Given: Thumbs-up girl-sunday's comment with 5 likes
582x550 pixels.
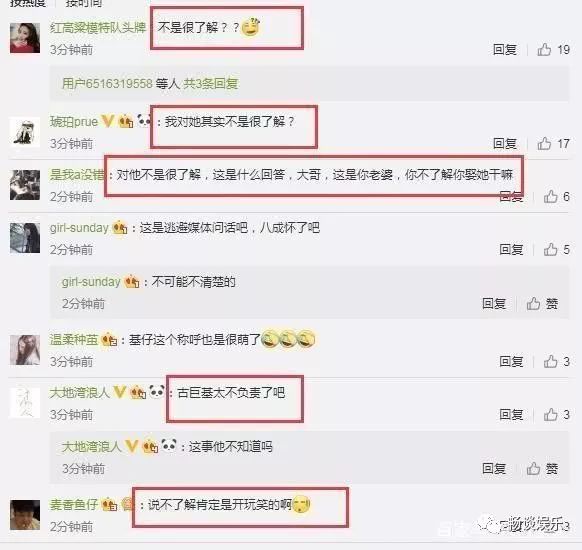Looking at the screenshot, I should click(550, 249).
